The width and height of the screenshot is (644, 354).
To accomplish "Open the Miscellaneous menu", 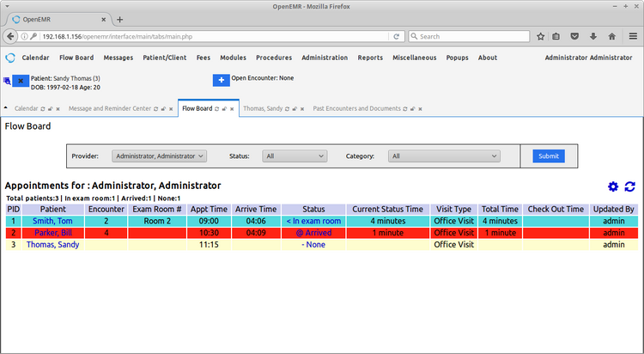I will click(x=415, y=58).
